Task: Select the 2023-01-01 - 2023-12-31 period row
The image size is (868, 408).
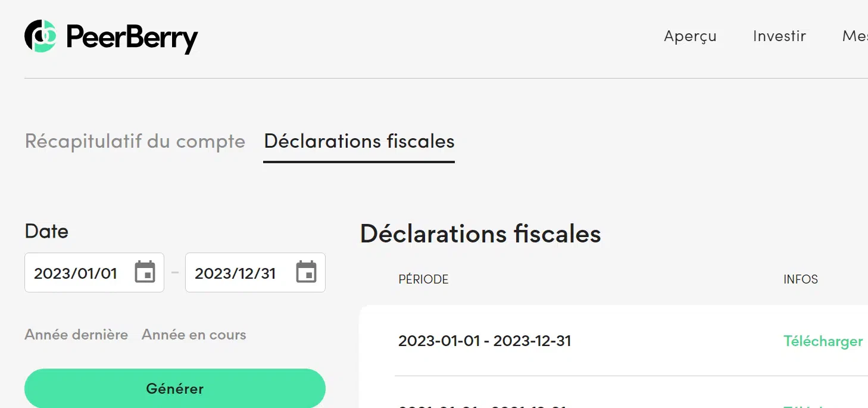Action: [x=484, y=341]
